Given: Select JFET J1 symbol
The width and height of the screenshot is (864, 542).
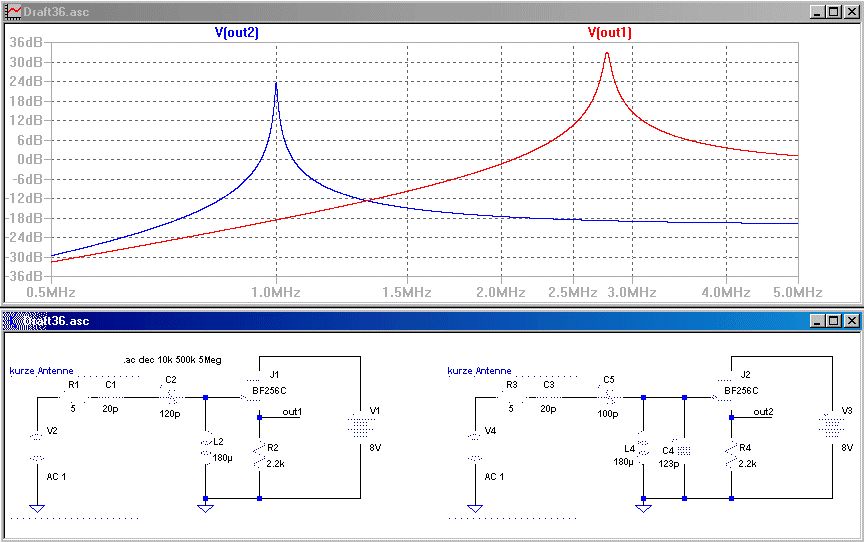Looking at the screenshot, I should (x=252, y=397).
